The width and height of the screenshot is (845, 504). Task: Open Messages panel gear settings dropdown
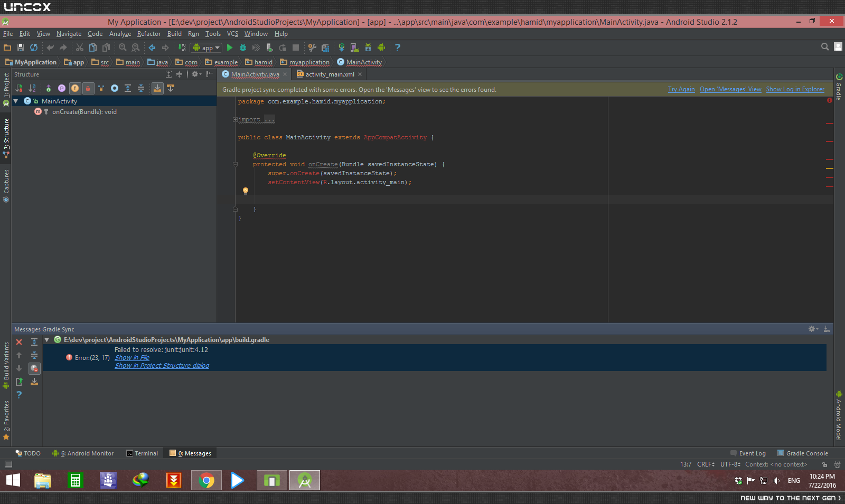coord(813,329)
